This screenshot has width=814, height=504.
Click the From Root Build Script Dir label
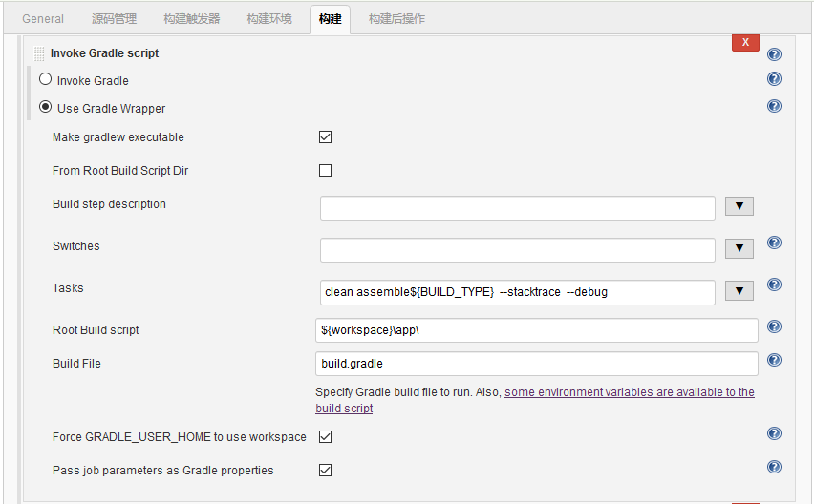pyautogui.click(x=120, y=171)
